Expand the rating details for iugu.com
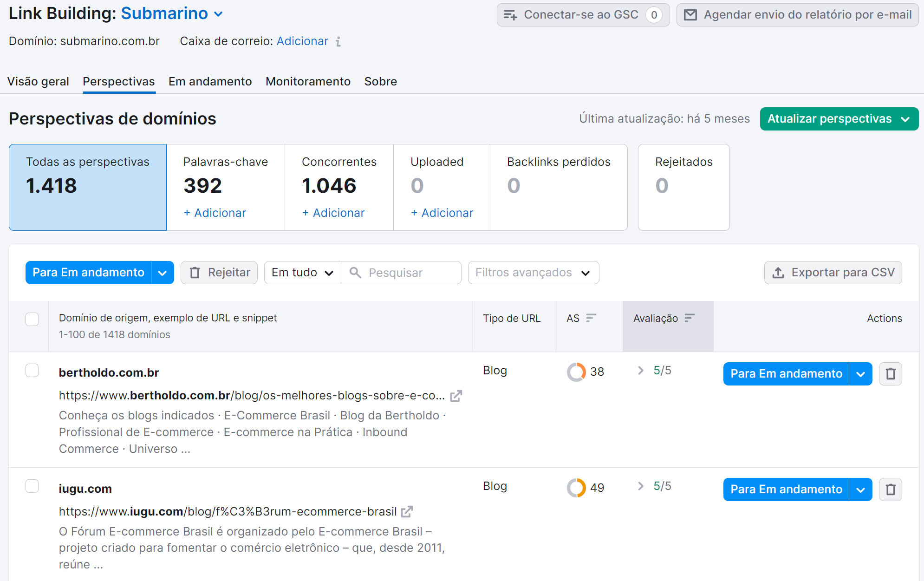Image resolution: width=924 pixels, height=581 pixels. (x=641, y=486)
